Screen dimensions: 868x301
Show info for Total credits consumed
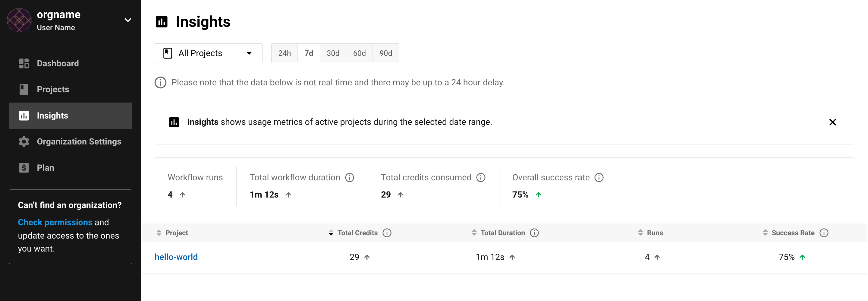click(480, 177)
